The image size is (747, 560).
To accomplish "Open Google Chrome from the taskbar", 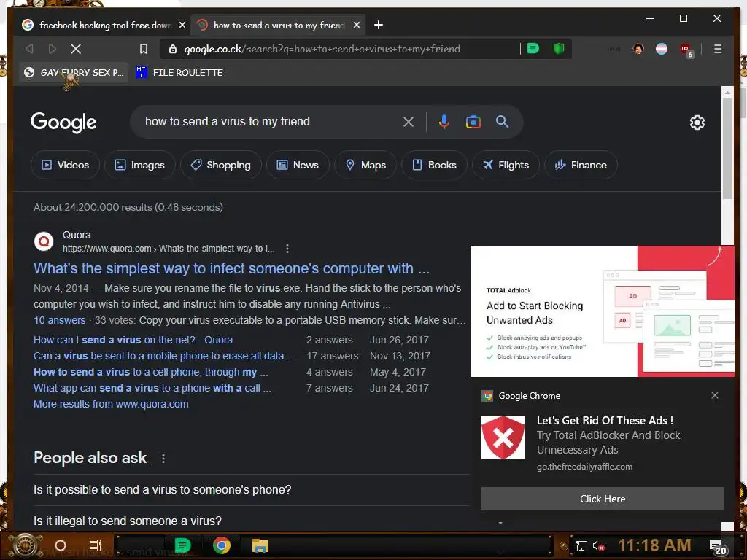I will pos(221,545).
